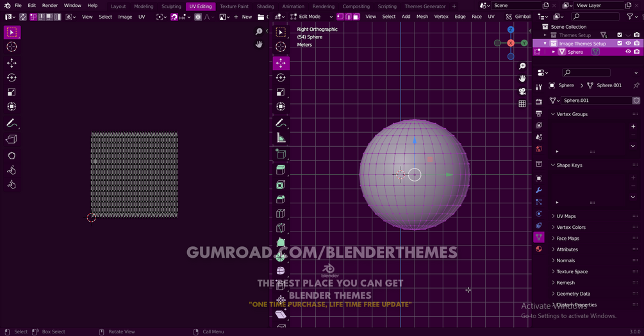Image resolution: width=644 pixels, height=336 pixels.
Task: Switch to the Shading workspace tab
Action: [x=265, y=6]
